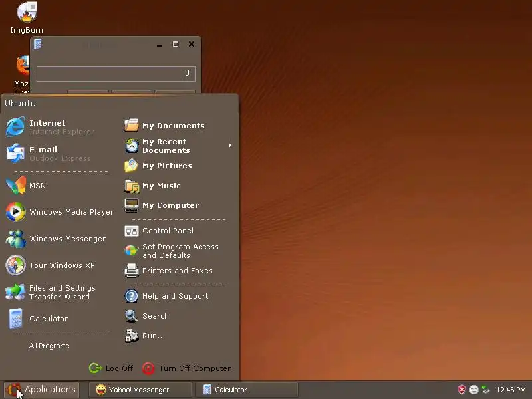Click the My Pictures text label
532x399 pixels.
pyautogui.click(x=167, y=166)
